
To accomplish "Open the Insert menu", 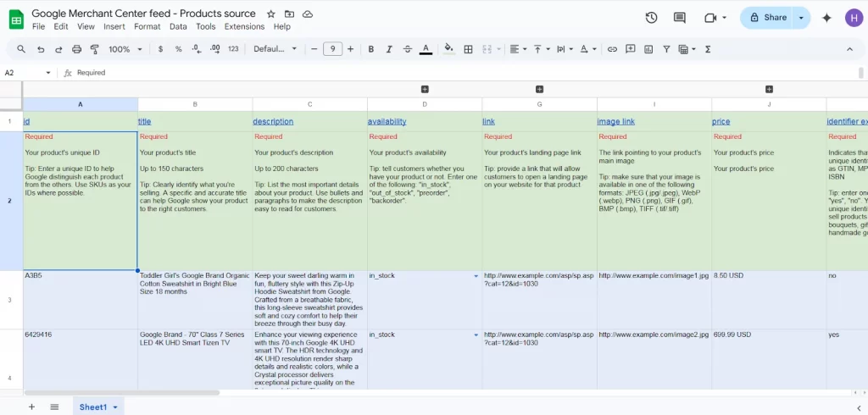I will click(x=114, y=26).
